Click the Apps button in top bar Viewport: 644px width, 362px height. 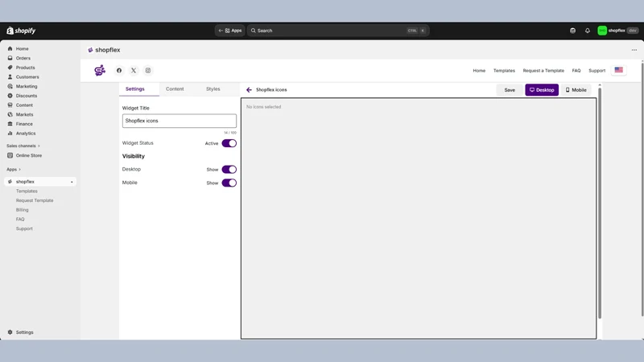(x=230, y=31)
